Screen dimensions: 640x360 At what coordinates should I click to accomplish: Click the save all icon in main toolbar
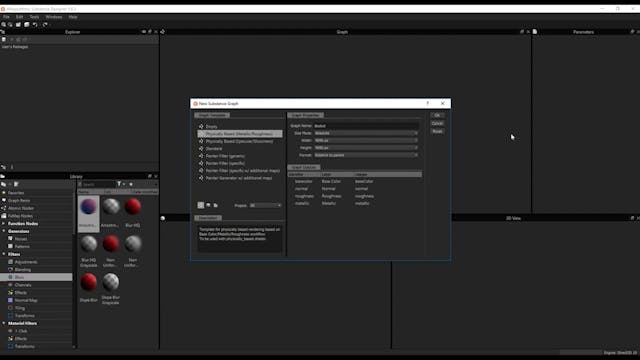pos(27,25)
